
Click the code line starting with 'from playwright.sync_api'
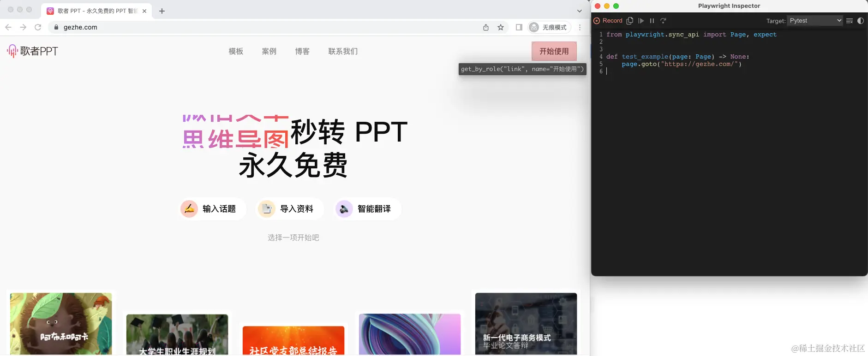pos(691,35)
